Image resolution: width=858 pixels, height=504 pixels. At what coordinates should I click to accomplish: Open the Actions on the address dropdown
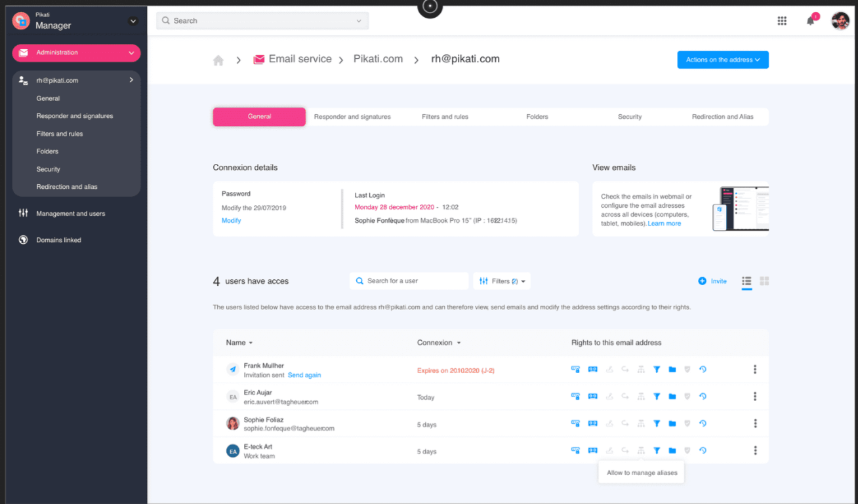click(x=723, y=60)
